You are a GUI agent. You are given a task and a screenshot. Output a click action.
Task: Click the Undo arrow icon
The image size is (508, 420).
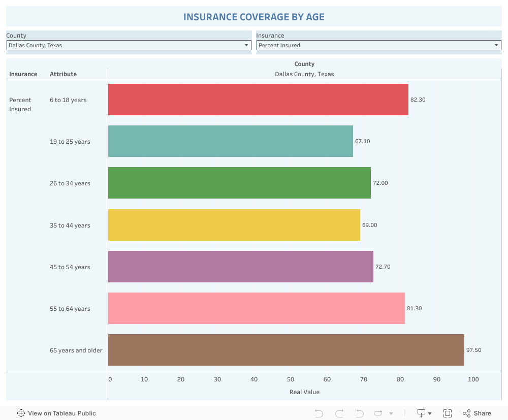point(319,413)
